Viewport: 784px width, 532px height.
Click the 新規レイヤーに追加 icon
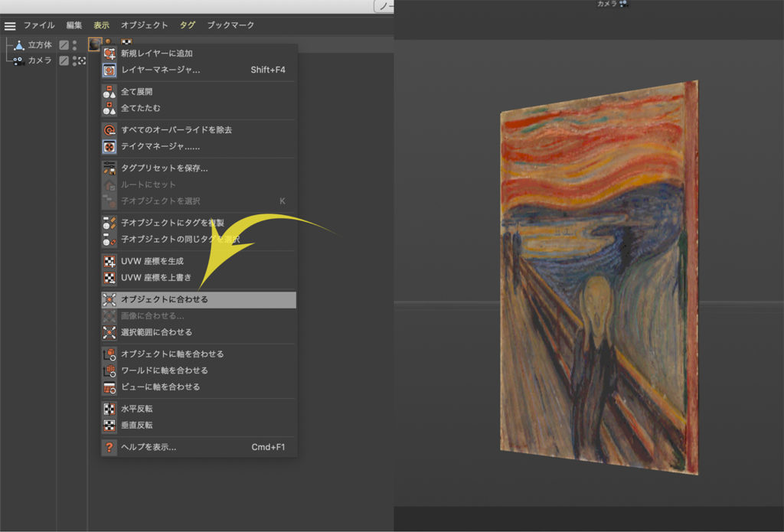pyautogui.click(x=109, y=54)
